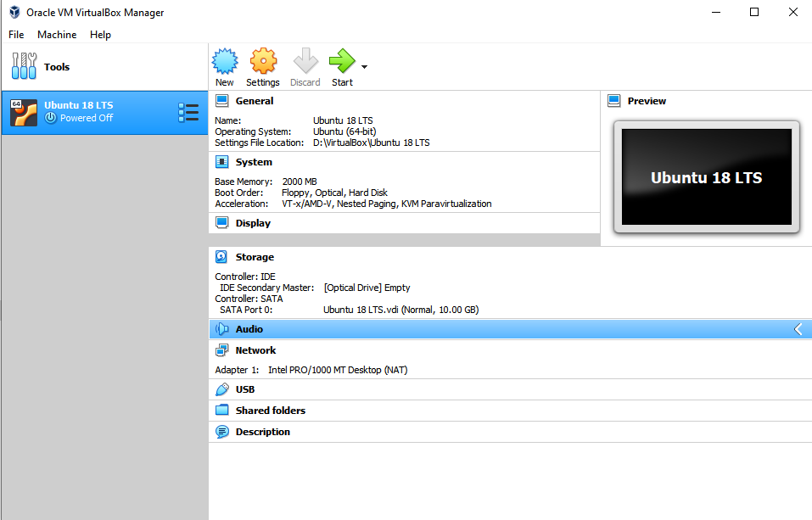Open the Help menu
This screenshot has height=520, width=812.
(100, 35)
